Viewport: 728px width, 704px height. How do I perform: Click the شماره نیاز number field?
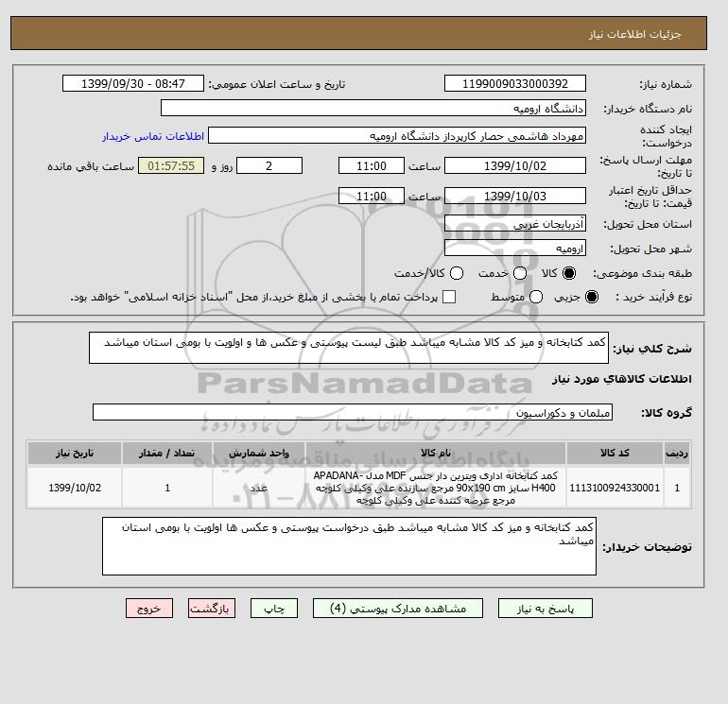[515, 83]
